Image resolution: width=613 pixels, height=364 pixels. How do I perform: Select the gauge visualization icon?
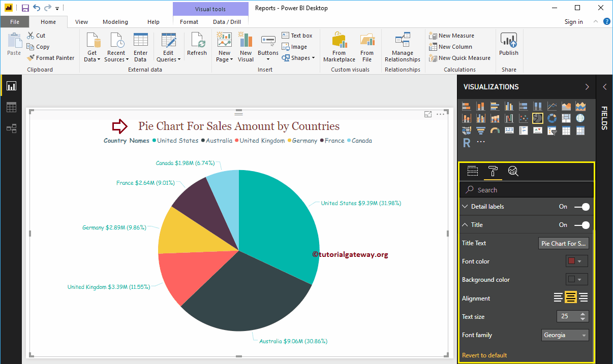coord(494,130)
